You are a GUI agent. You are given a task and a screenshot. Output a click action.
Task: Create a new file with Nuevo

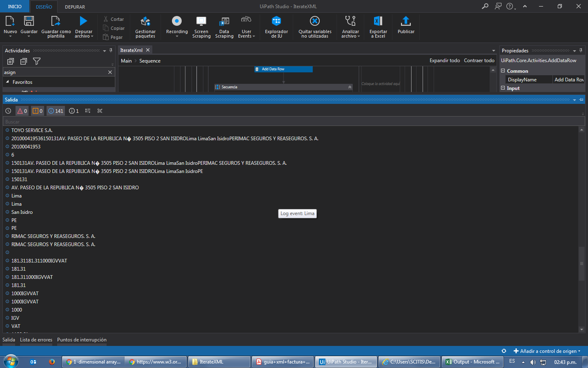click(x=10, y=27)
